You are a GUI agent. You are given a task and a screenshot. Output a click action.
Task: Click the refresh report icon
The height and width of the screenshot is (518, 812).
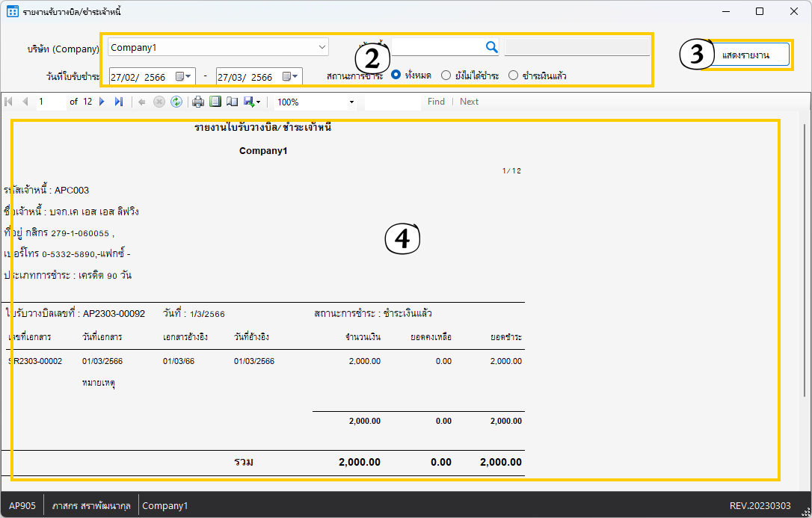coord(176,102)
